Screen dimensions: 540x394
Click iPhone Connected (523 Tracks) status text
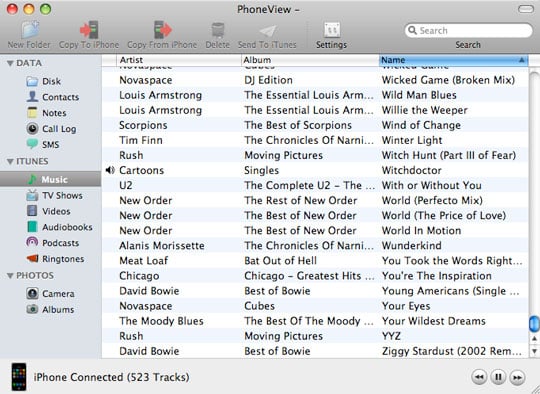112,377
